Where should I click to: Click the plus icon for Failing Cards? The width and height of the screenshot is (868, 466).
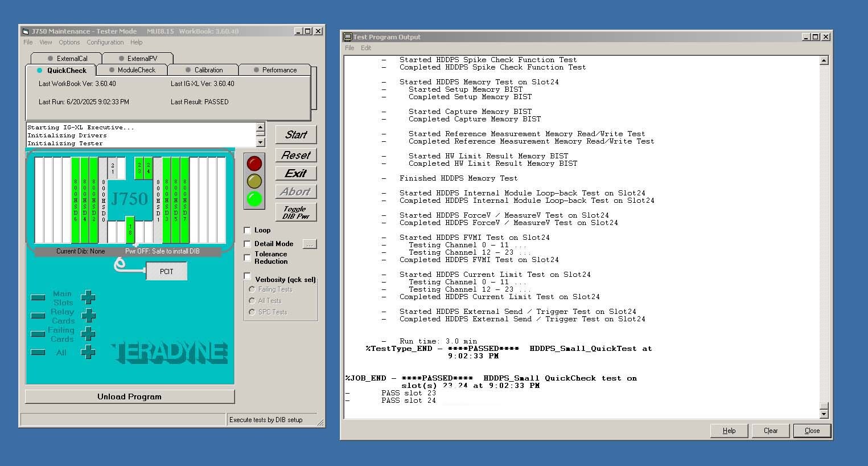point(88,334)
